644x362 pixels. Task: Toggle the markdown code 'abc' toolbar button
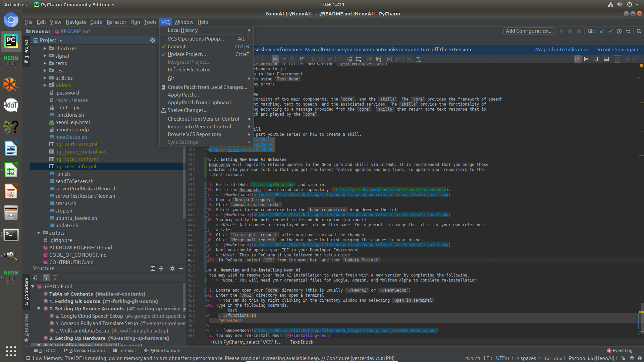click(x=275, y=59)
